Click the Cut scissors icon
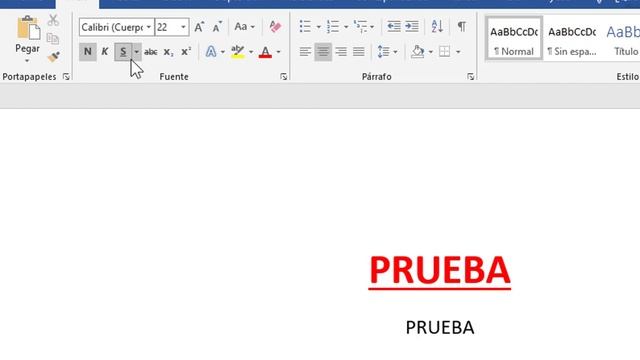 pyautogui.click(x=53, y=20)
